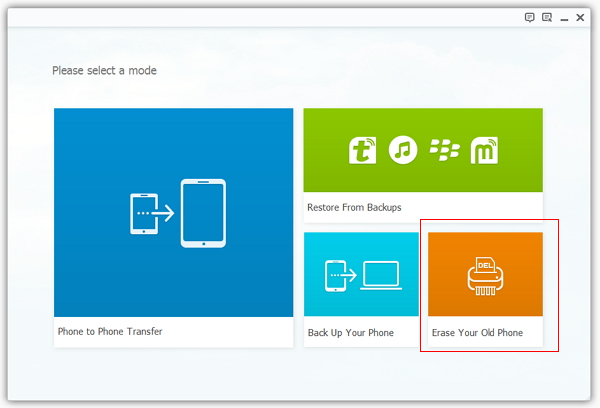
Task: Click the iTunes music note backup icon
Action: (x=403, y=150)
